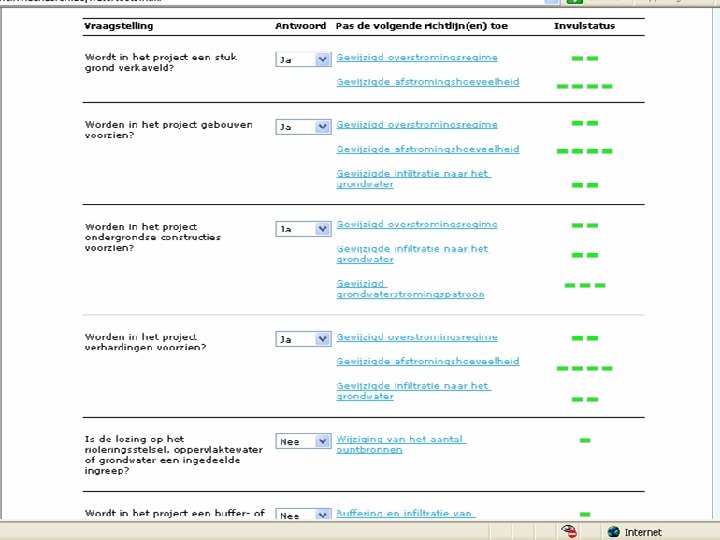Open 'Gewijzigd overstromingsregime' in the 'ondergrondse constructies' row

click(417, 225)
